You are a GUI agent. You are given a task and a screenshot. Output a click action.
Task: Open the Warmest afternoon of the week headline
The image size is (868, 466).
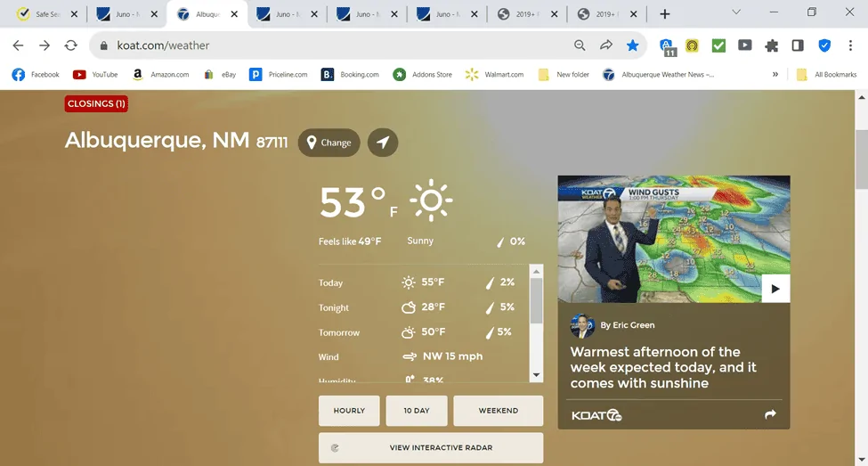(x=663, y=367)
